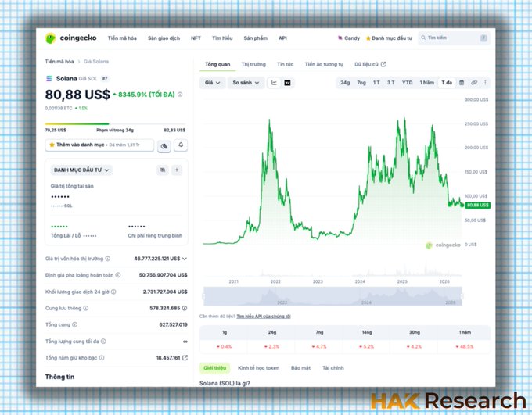Image resolution: width=532 pixels, height=415 pixels.
Task: Click the portfolio coins icon beside watchlist
Action: pyautogui.click(x=164, y=146)
